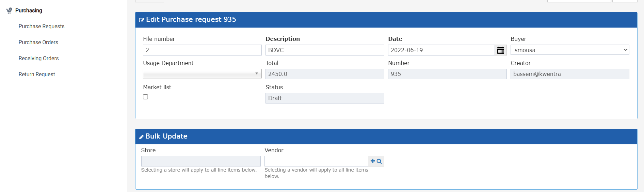The image size is (644, 192).
Task: Click the Creator field bassem@kwentra
Action: [570, 74]
